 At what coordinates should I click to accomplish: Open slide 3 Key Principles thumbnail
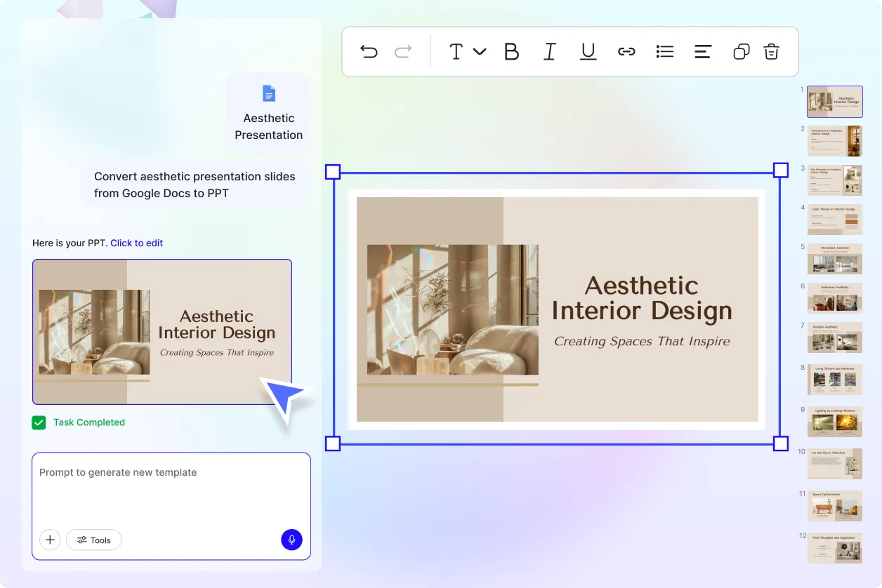click(835, 180)
